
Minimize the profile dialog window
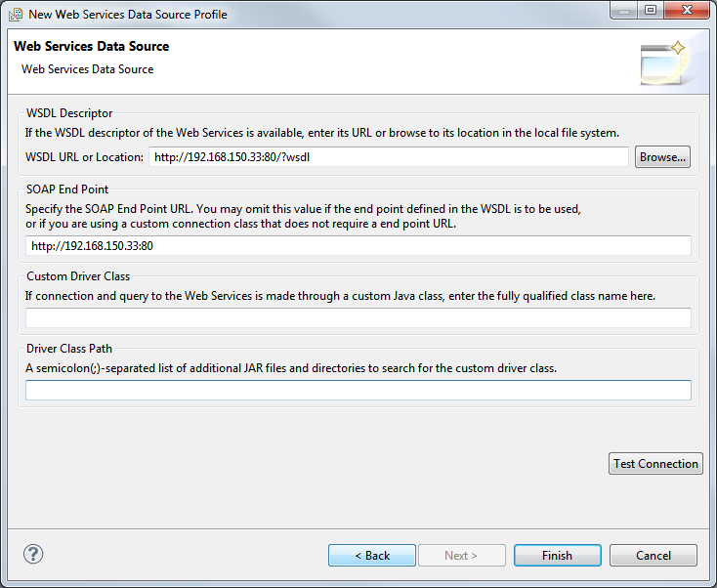click(x=624, y=10)
